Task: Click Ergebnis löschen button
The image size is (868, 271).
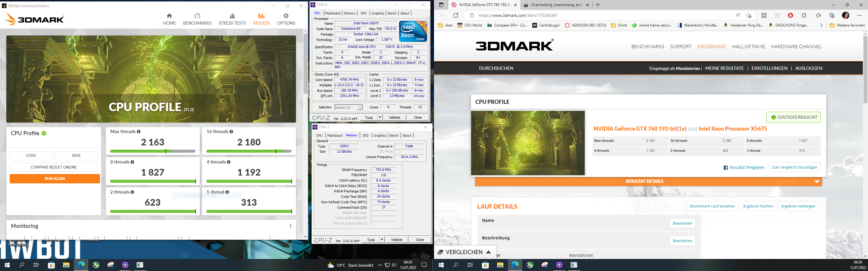Action: (758, 206)
